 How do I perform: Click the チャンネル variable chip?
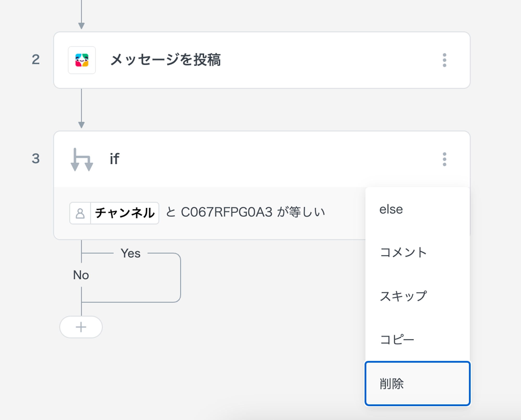(x=125, y=213)
